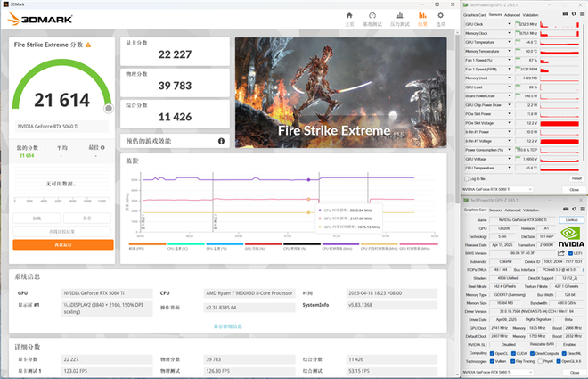Click the red GPU load legend bar
Viewport: 588px width, 379px height.
pyautogui.click(x=263, y=244)
